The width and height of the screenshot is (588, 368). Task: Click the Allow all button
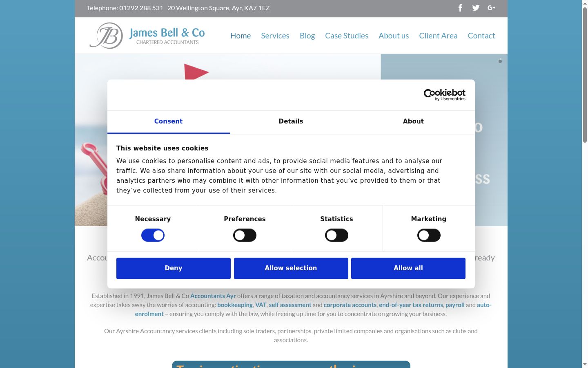pyautogui.click(x=408, y=268)
